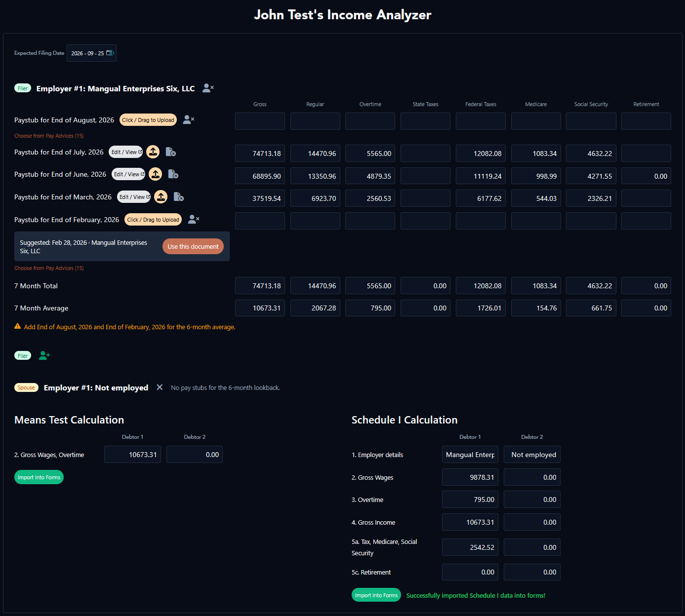Click Schedule I 5a Tax field 2542.52
This screenshot has height=616, width=685.
(470, 547)
